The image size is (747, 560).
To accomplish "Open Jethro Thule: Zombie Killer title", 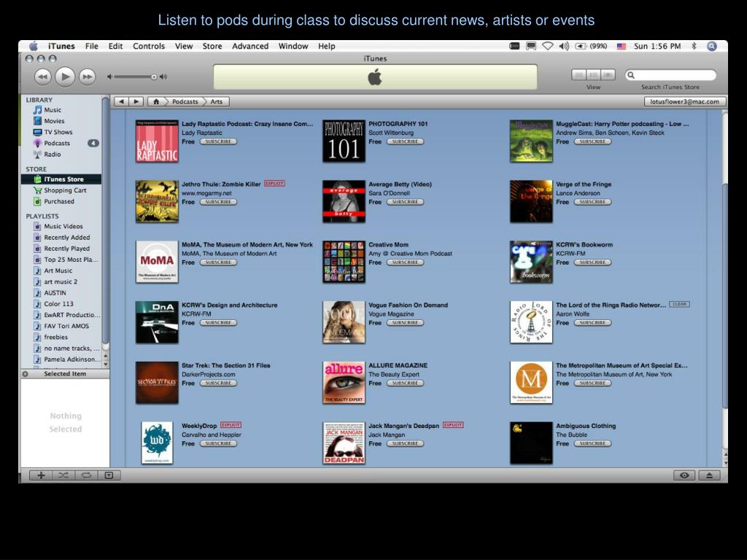I will (x=221, y=184).
